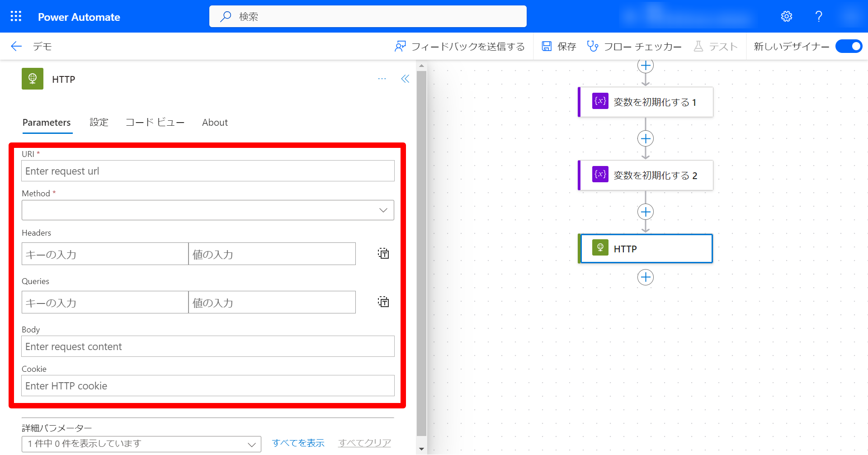The height and width of the screenshot is (455, 868).
Task: Click plus button below HTTP action
Action: tap(645, 277)
